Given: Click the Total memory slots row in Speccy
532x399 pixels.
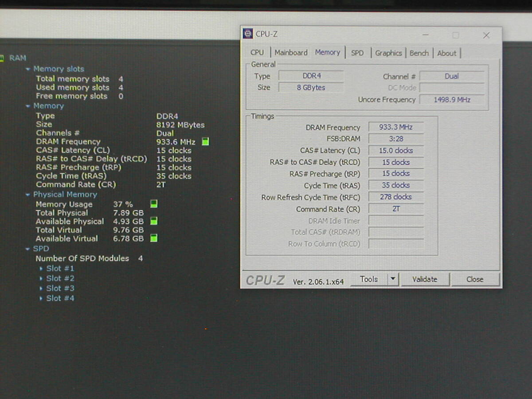Looking at the screenshot, I should point(80,79).
